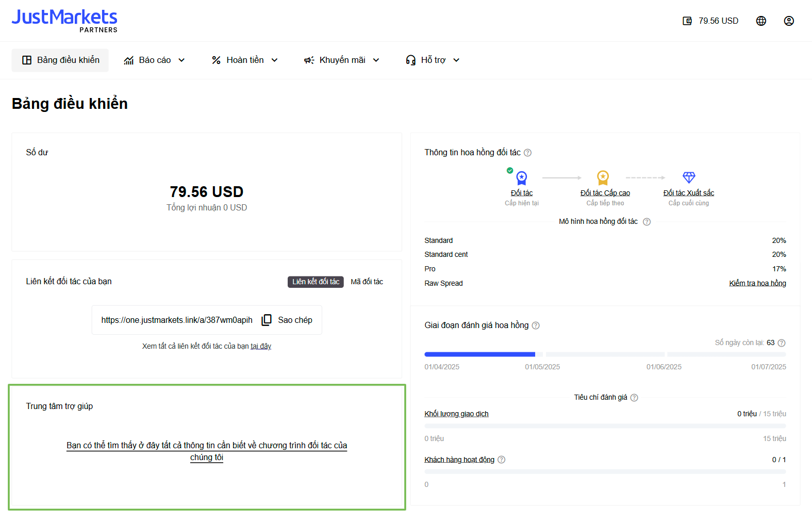Screen dimensions: 812x522
Task: Switch to the Mã đối tác tab
Action: [367, 282]
